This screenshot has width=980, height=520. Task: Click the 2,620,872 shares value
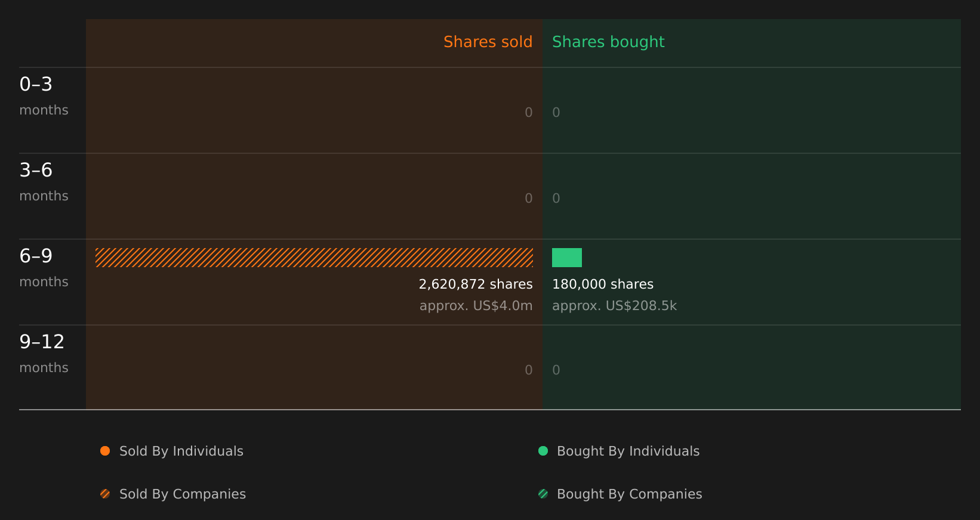(x=476, y=284)
